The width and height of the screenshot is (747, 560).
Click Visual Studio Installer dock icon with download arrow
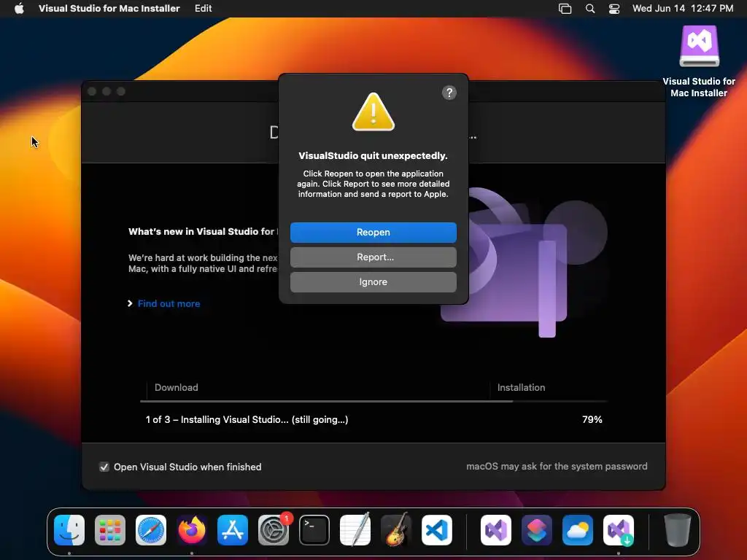pos(619,529)
